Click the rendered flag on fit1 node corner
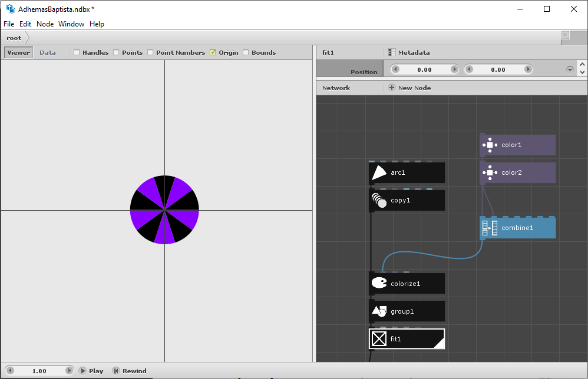The image size is (588, 379). (439, 343)
